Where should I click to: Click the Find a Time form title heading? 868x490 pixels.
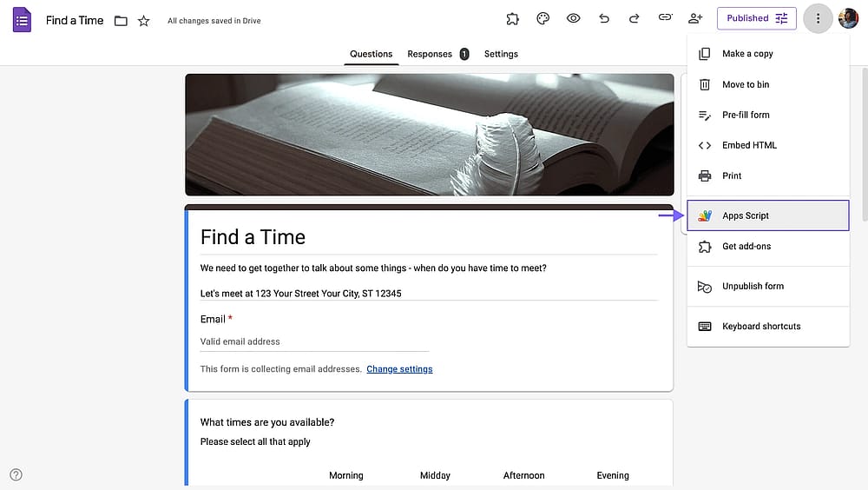coord(253,237)
